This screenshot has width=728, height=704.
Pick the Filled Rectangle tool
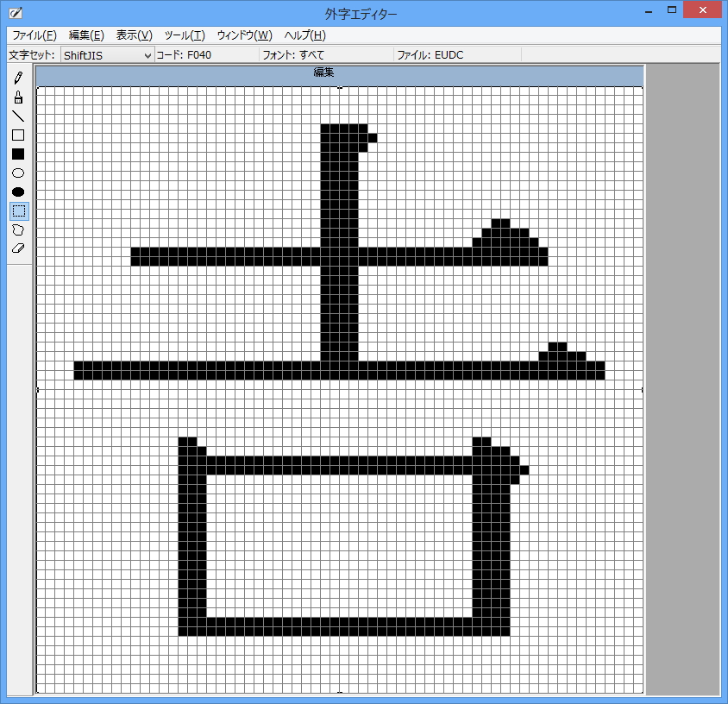coord(18,154)
